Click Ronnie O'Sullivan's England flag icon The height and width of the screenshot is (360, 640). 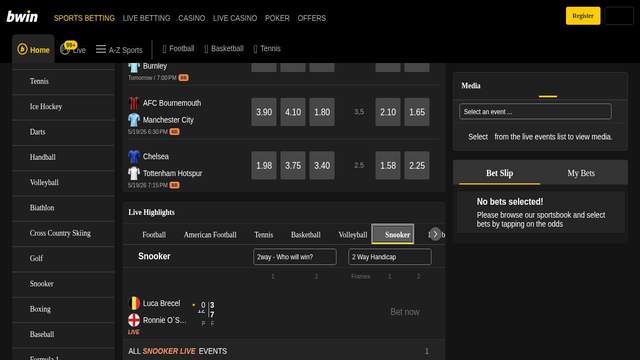[134, 320]
